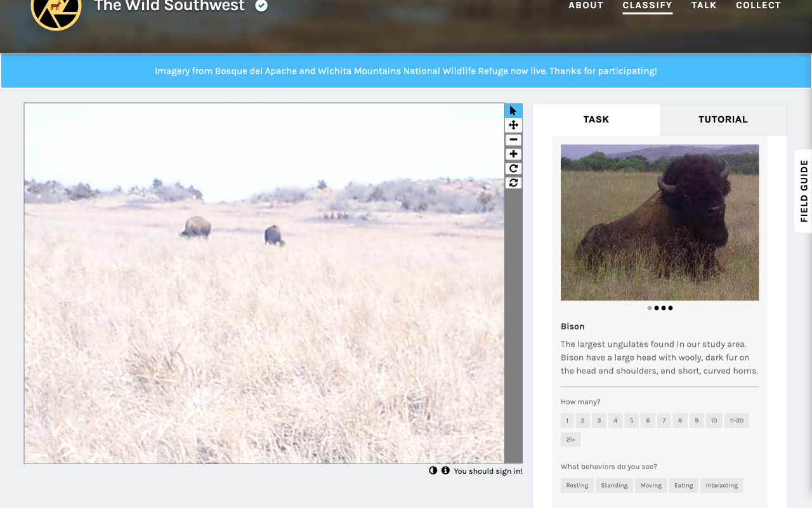Reset the image view
The image size is (812, 508).
513,183
